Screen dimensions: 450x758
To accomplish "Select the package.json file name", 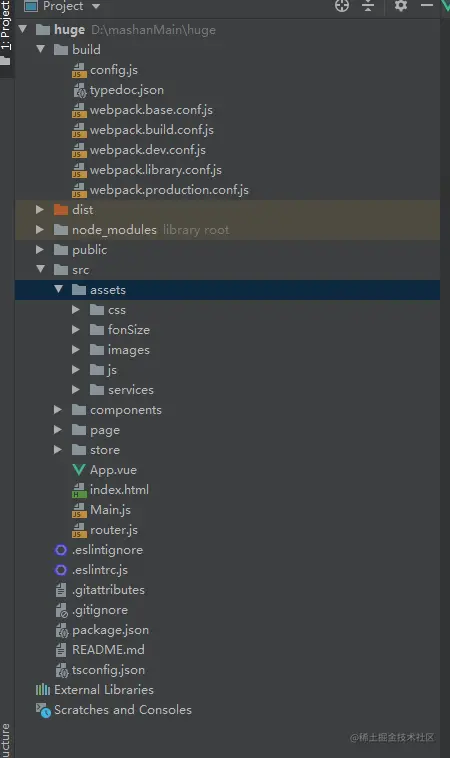I will (x=110, y=630).
